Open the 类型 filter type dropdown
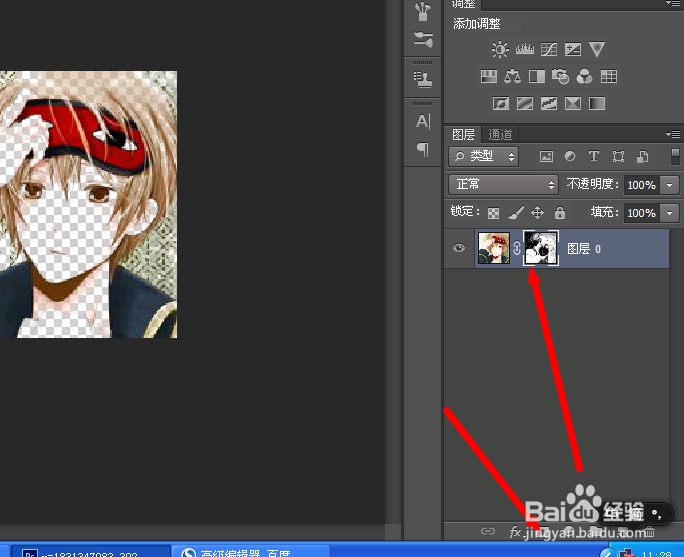 click(483, 157)
